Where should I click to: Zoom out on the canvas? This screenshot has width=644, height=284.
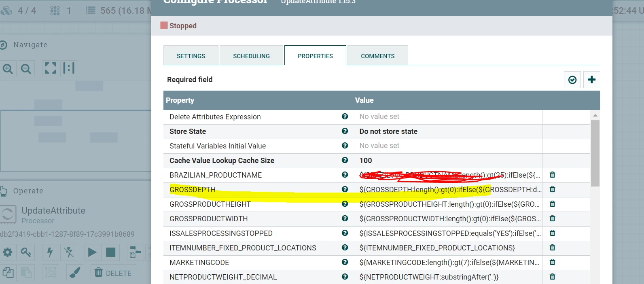tap(26, 69)
